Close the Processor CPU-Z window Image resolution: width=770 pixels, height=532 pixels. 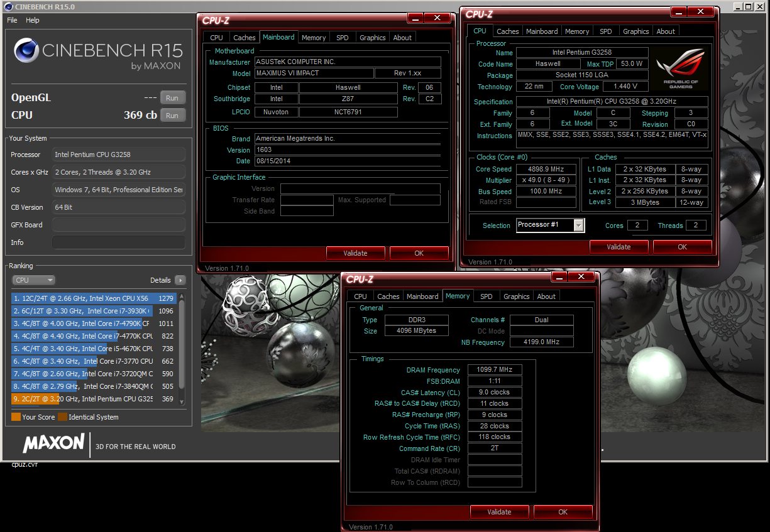pyautogui.click(x=700, y=12)
